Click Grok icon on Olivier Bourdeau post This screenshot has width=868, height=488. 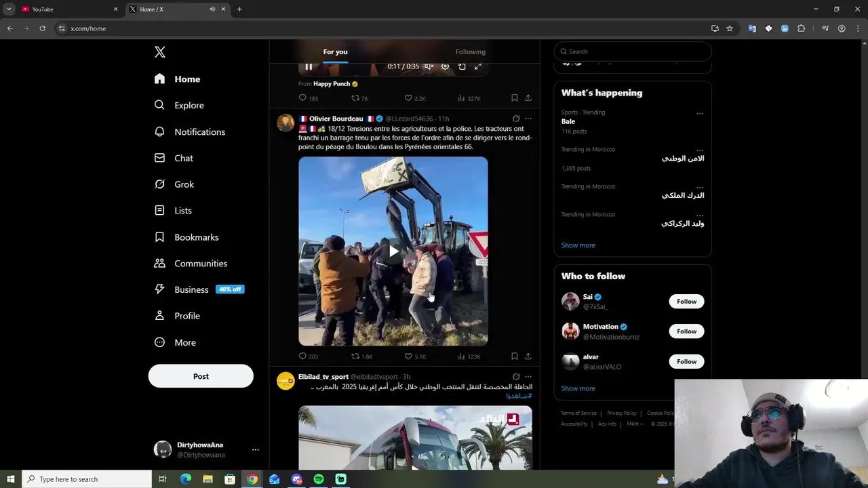click(x=516, y=119)
